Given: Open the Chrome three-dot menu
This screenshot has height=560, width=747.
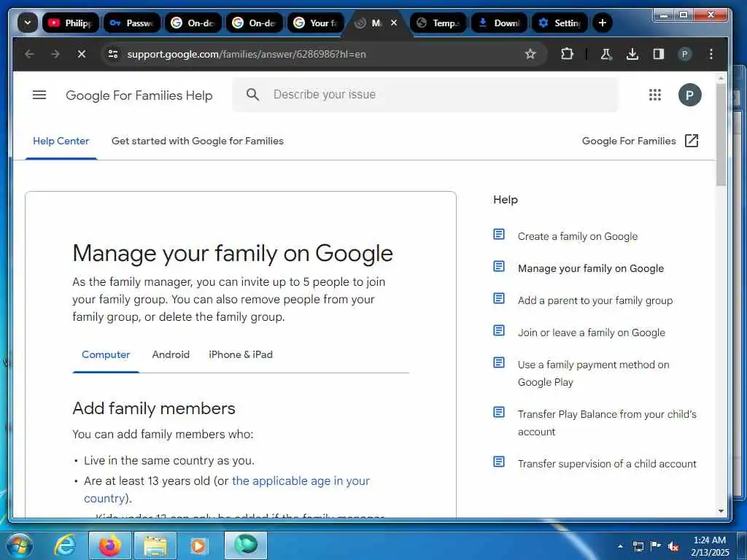Looking at the screenshot, I should pos(711,54).
